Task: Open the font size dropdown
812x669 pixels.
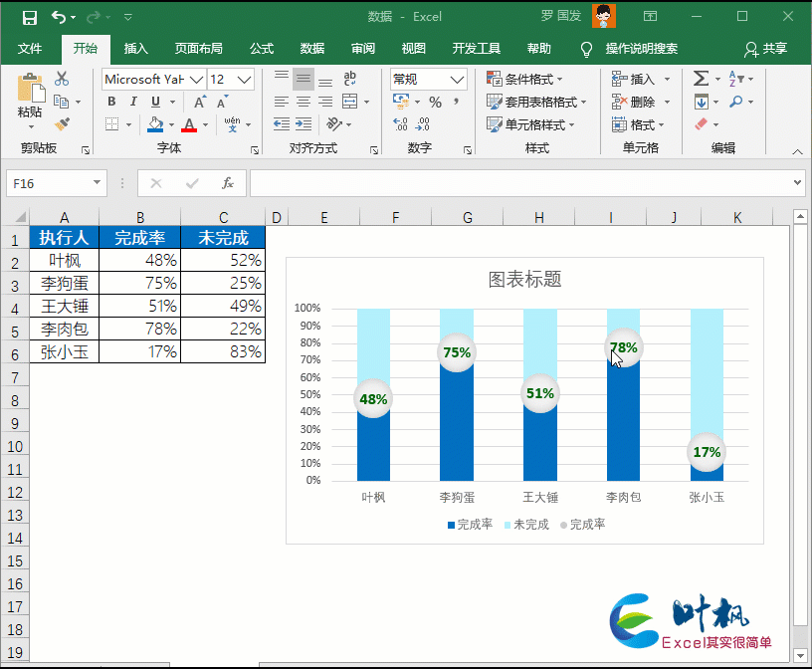Action: 243,80
